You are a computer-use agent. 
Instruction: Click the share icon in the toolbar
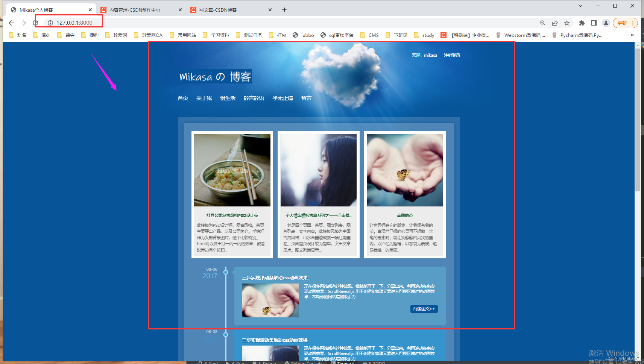555,23
